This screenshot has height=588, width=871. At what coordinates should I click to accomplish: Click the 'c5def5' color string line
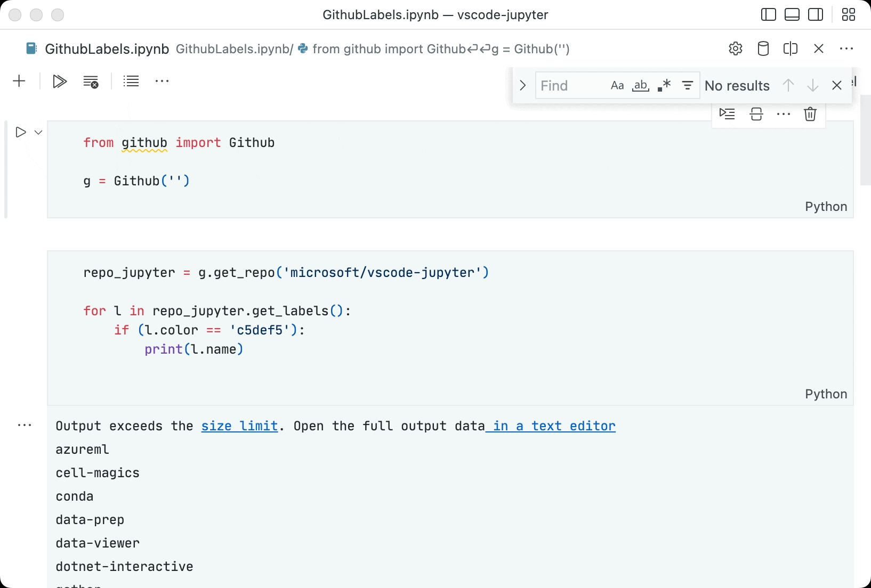click(209, 330)
